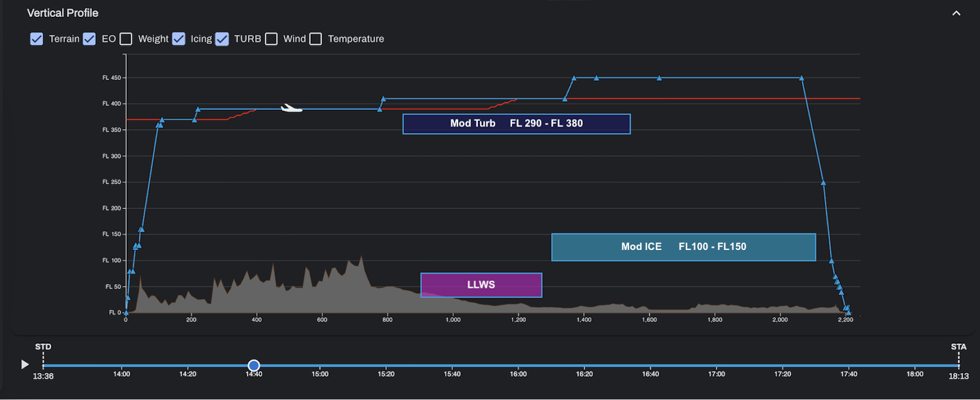Show Temperature by ticking its checkbox

tap(315, 39)
